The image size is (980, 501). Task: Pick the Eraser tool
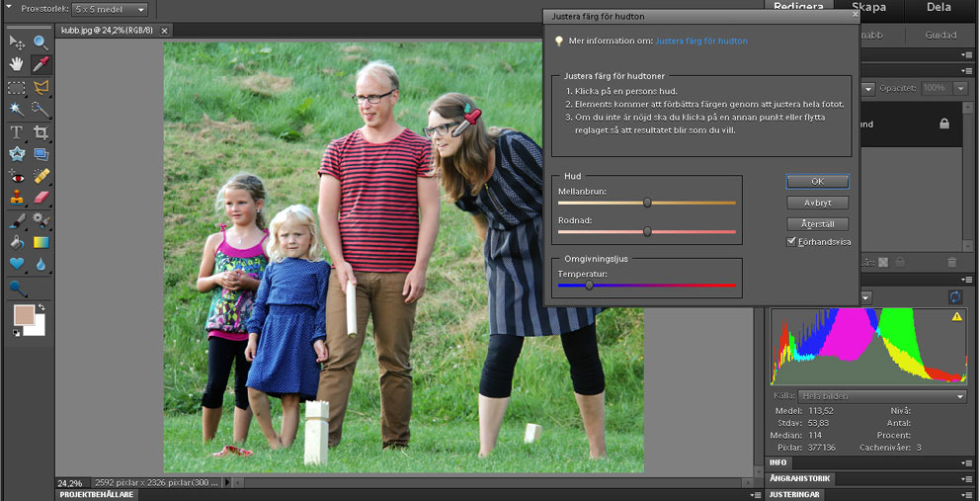[x=41, y=198]
